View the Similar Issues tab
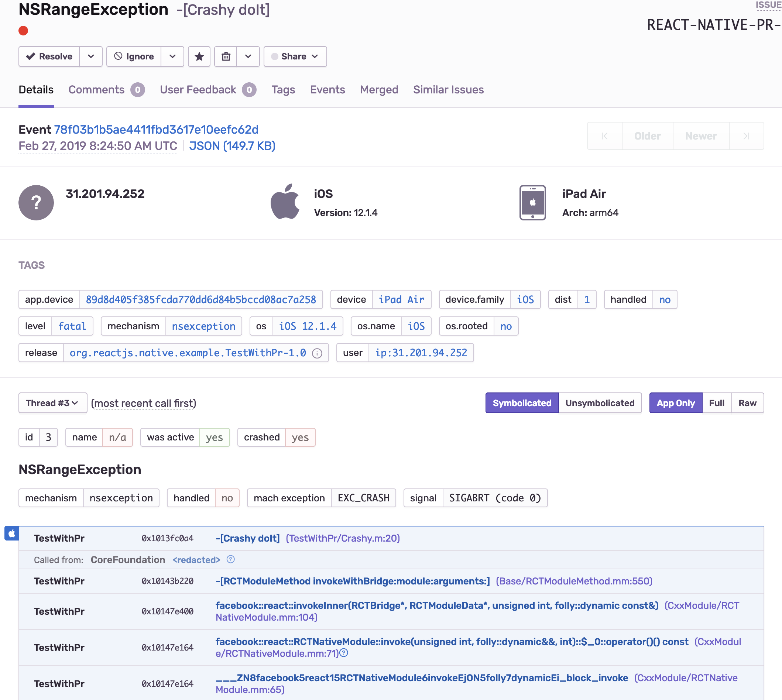The image size is (782, 700). tap(448, 90)
